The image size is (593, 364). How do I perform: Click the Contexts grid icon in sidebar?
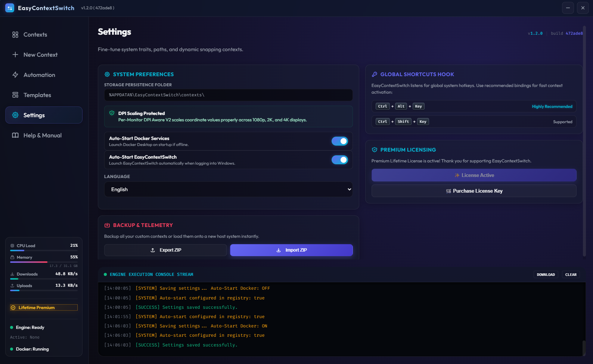(15, 35)
